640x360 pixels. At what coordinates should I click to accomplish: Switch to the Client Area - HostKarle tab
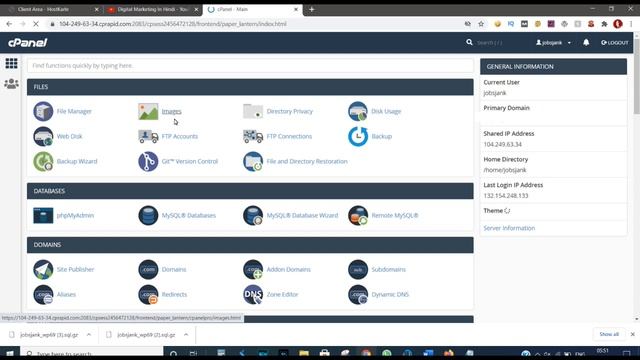point(50,9)
